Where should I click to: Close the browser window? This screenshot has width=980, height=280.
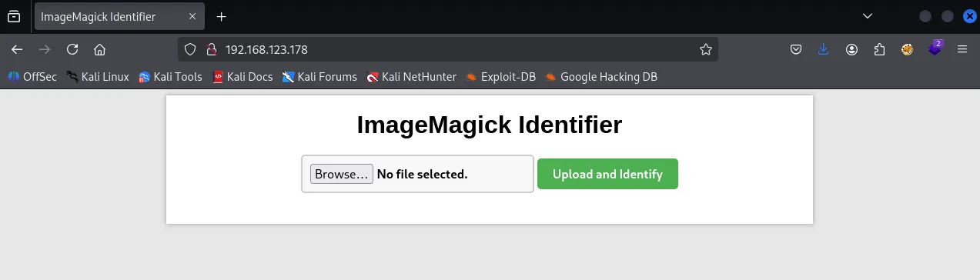pyautogui.click(x=970, y=16)
